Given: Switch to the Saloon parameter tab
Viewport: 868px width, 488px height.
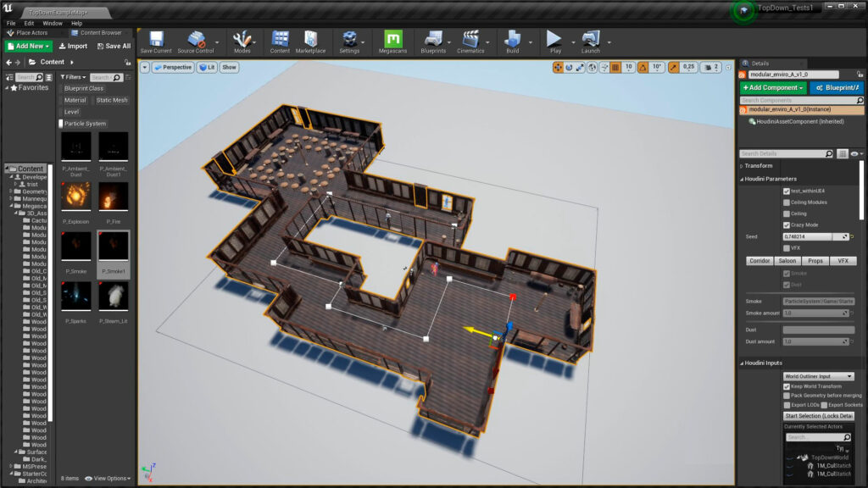Looking at the screenshot, I should [787, 261].
